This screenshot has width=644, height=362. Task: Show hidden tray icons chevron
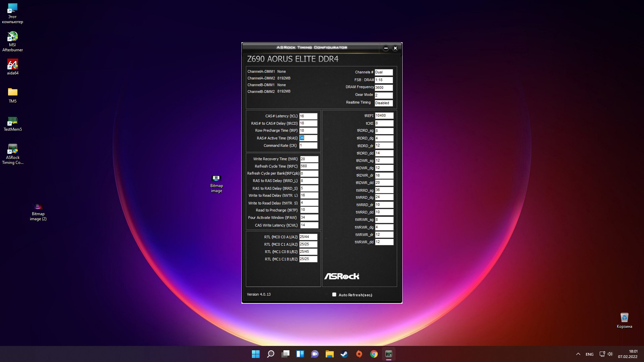point(578,354)
